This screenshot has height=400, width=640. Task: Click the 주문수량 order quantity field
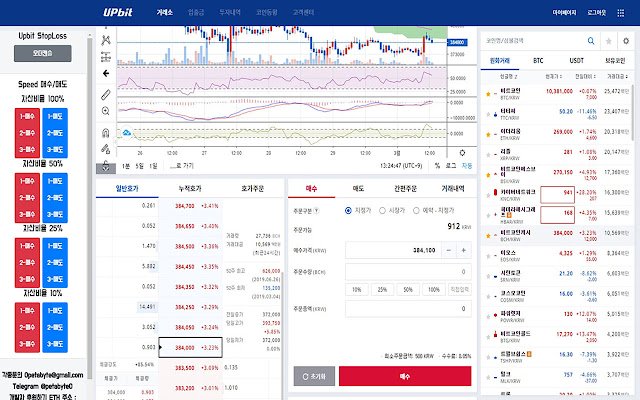[x=408, y=272]
